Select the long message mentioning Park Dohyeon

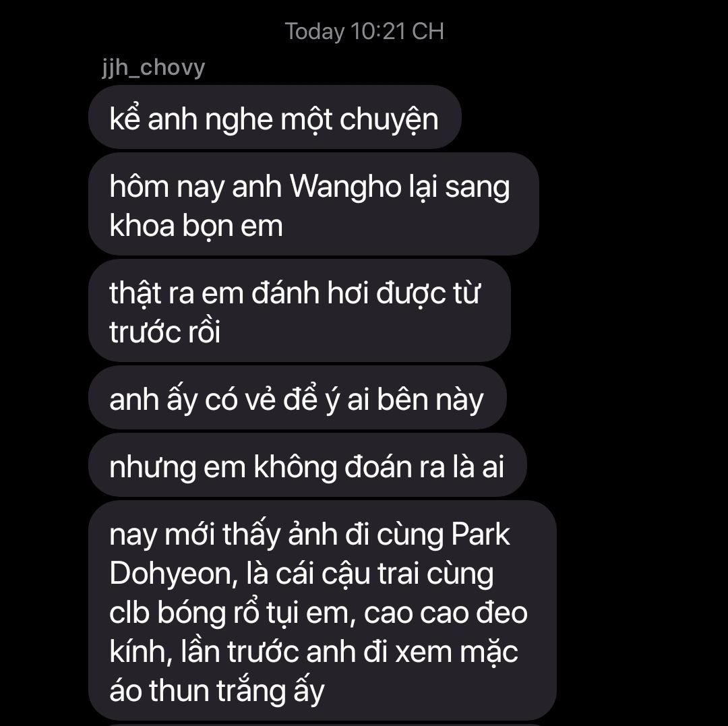(322, 611)
